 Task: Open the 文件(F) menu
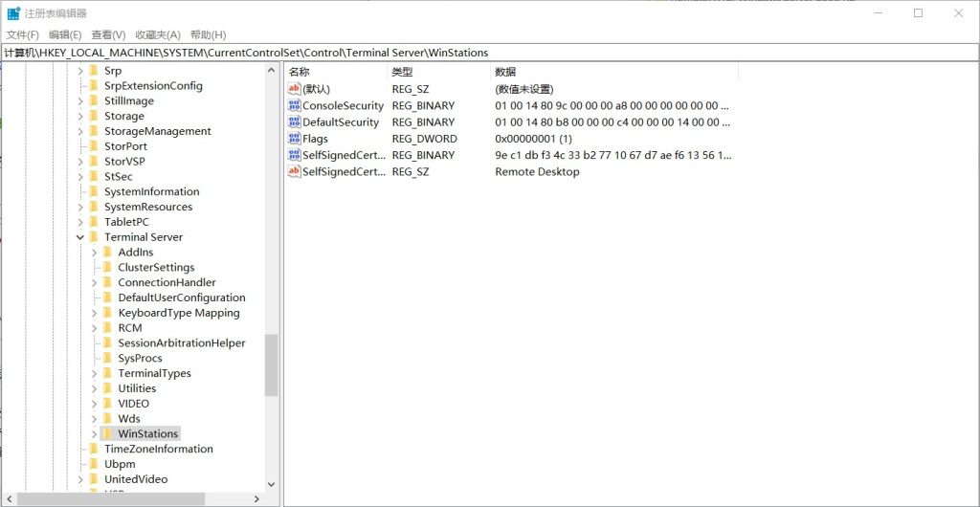pyautogui.click(x=23, y=35)
